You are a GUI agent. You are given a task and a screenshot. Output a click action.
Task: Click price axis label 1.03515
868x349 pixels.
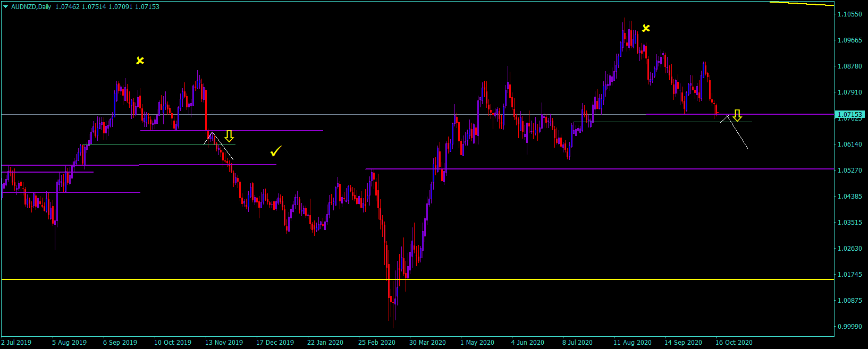tap(850, 223)
